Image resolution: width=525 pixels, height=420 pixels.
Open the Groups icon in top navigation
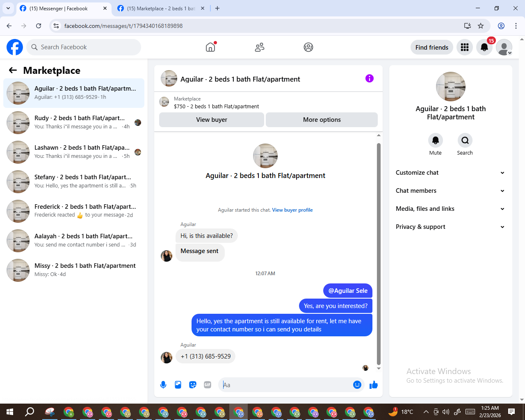[x=308, y=47]
